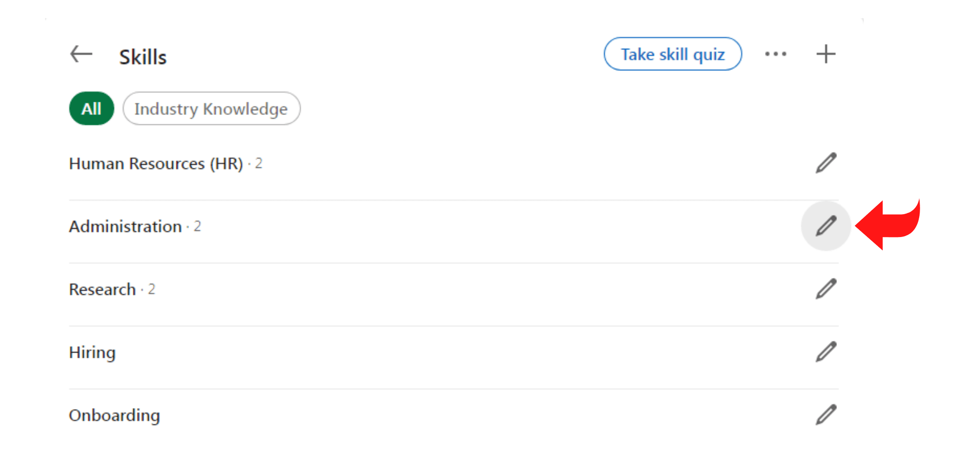
Task: Open the Research skill name
Action: pos(103,289)
